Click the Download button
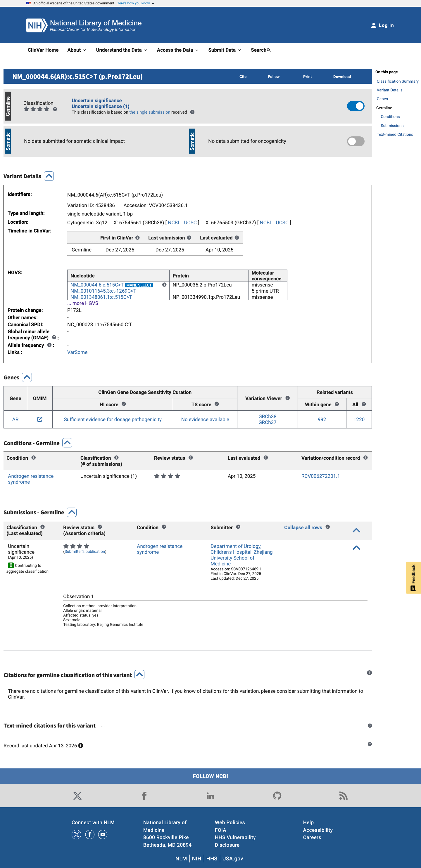The height and width of the screenshot is (868, 421). pos(342,77)
